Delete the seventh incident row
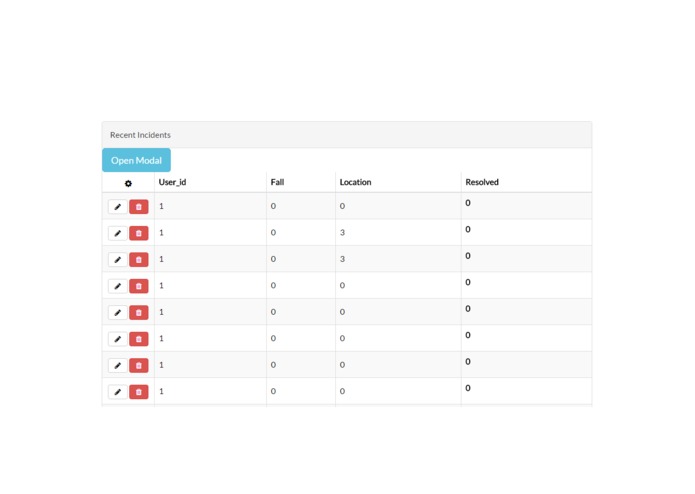This screenshot has width=695, height=494. 139,366
